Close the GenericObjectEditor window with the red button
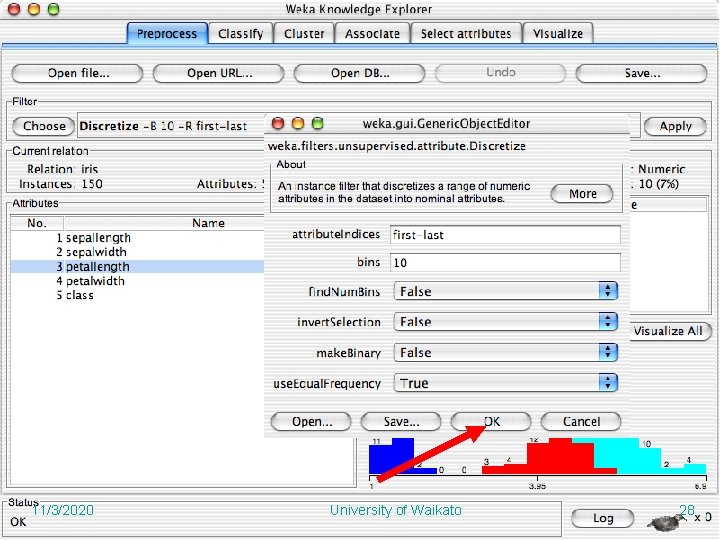Image resolution: width=720 pixels, height=540 pixels. point(278,123)
